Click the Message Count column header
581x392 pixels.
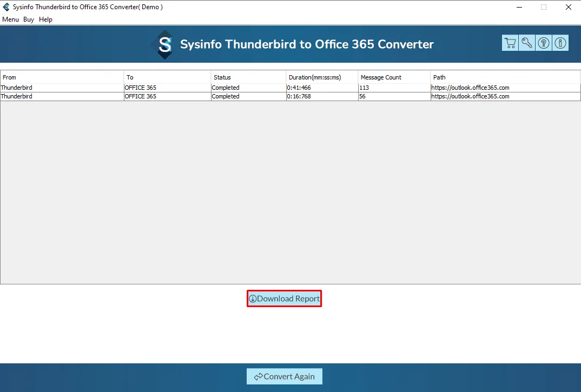pyautogui.click(x=394, y=77)
